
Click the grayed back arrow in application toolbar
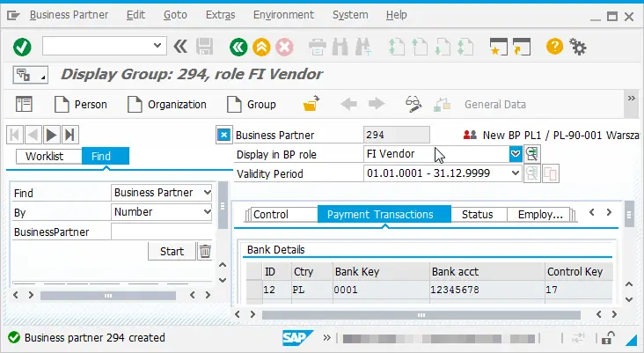(348, 104)
